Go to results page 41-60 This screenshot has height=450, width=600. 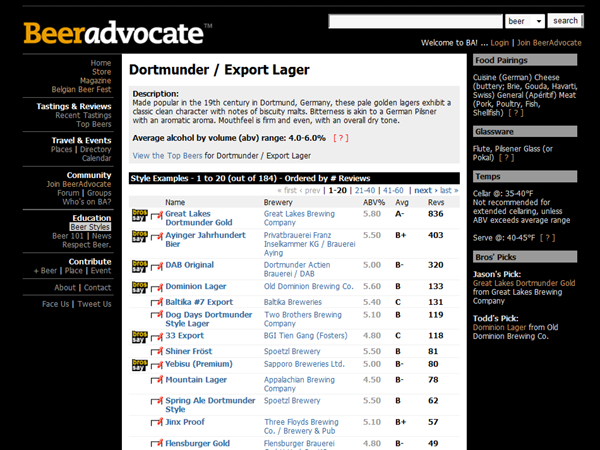(x=393, y=191)
